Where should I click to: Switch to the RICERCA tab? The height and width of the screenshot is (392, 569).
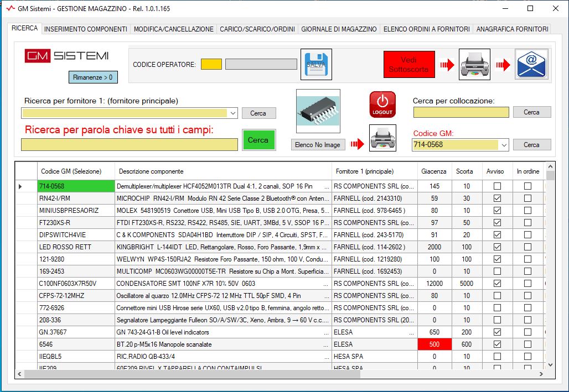[24, 28]
